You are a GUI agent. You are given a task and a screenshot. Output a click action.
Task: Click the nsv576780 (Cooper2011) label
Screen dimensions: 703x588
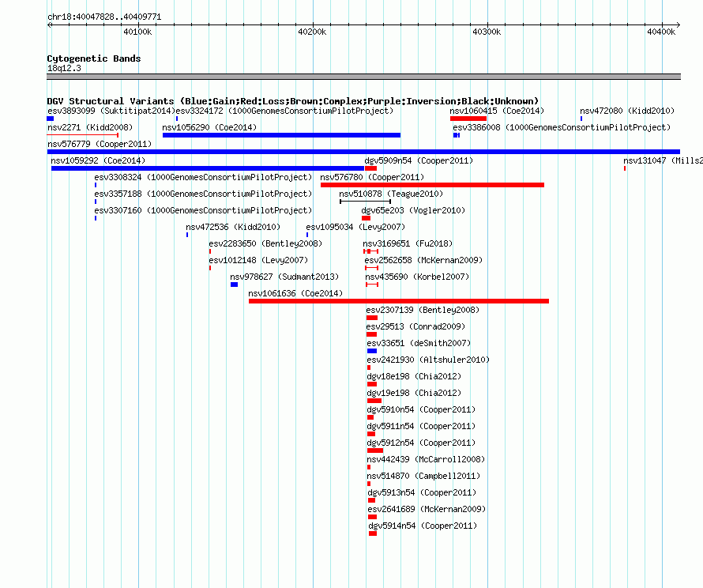372,177
